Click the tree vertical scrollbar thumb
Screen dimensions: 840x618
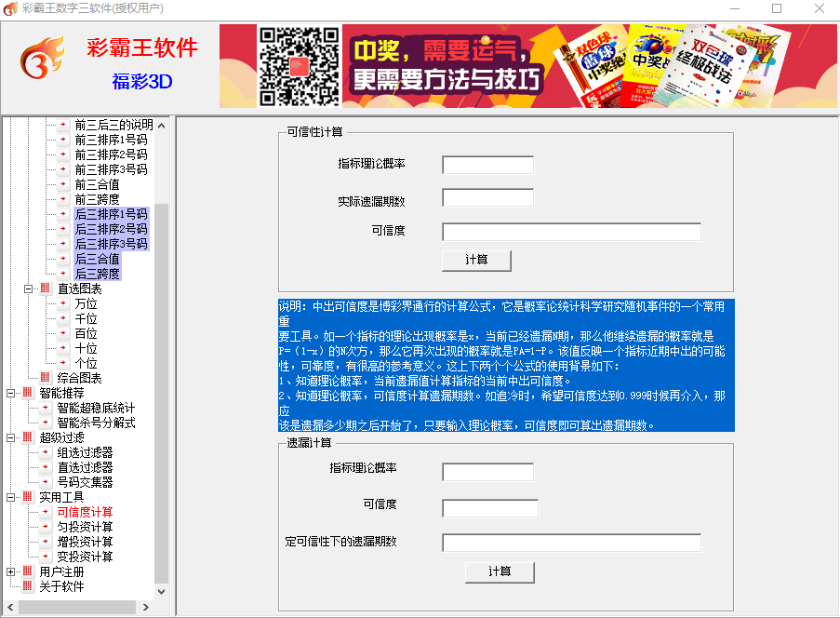161,394
